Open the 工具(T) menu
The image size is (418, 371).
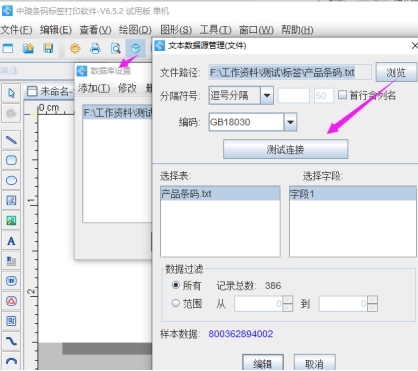(215, 30)
